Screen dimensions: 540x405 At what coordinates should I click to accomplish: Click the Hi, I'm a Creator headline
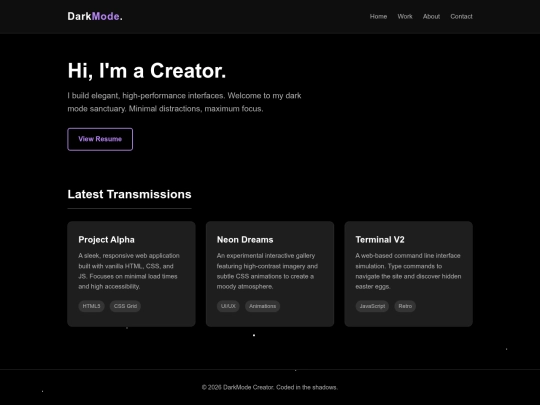tap(147, 71)
